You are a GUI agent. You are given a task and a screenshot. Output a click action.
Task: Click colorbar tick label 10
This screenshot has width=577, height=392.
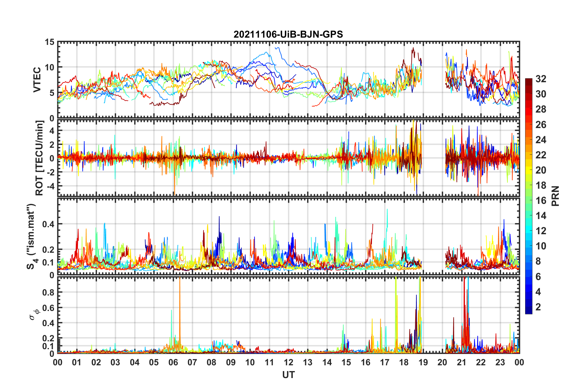coord(541,246)
